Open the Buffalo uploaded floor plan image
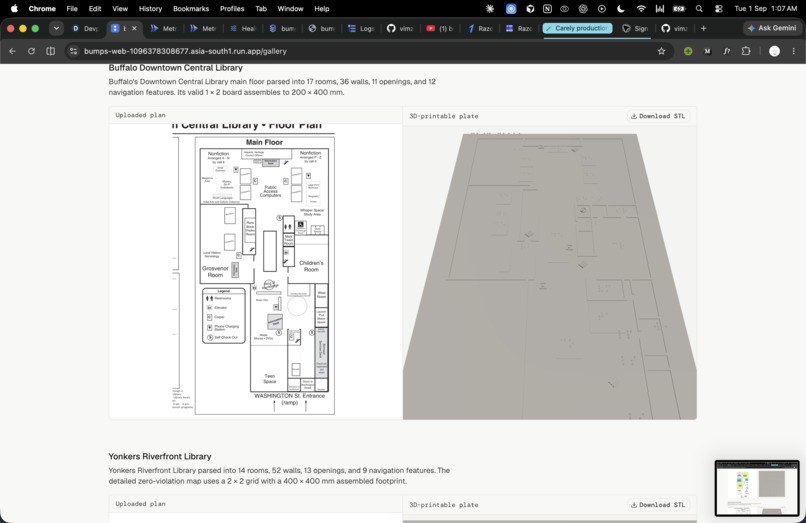 (x=255, y=272)
